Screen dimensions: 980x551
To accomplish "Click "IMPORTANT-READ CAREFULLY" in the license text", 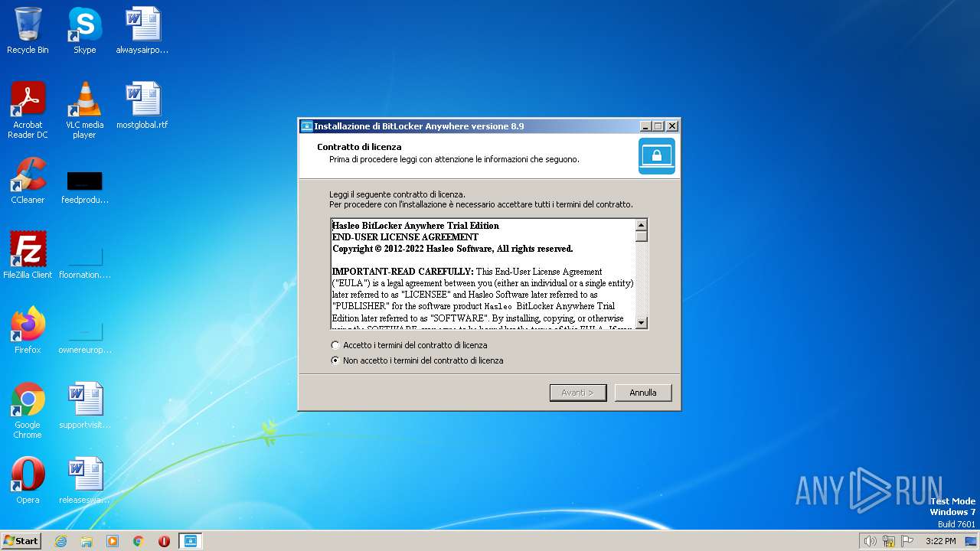I will (x=403, y=272).
